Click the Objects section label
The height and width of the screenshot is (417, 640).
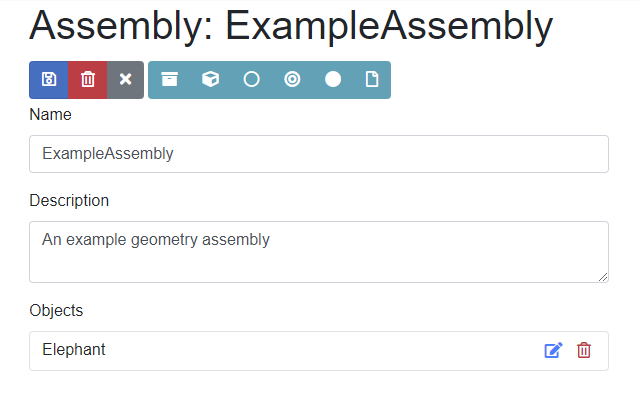56,311
